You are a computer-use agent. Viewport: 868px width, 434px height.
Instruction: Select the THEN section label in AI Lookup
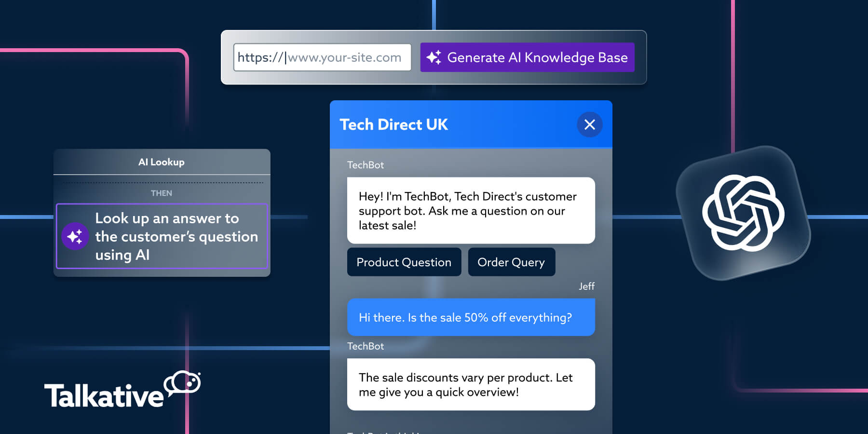click(x=162, y=193)
